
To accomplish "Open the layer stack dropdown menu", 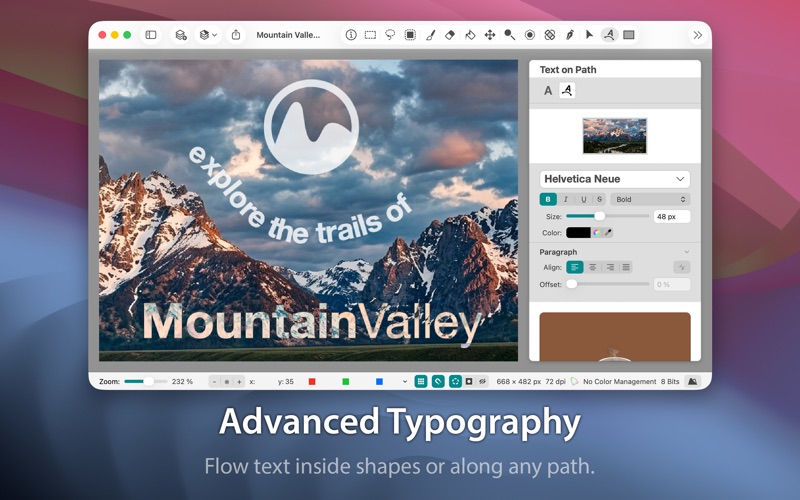I will click(208, 35).
